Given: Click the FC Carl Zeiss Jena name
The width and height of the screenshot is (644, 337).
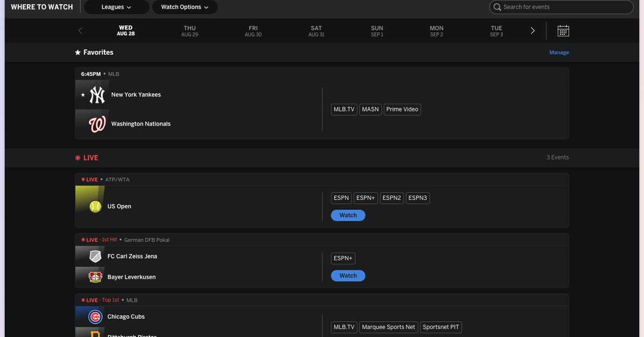Looking at the screenshot, I should (x=132, y=257).
